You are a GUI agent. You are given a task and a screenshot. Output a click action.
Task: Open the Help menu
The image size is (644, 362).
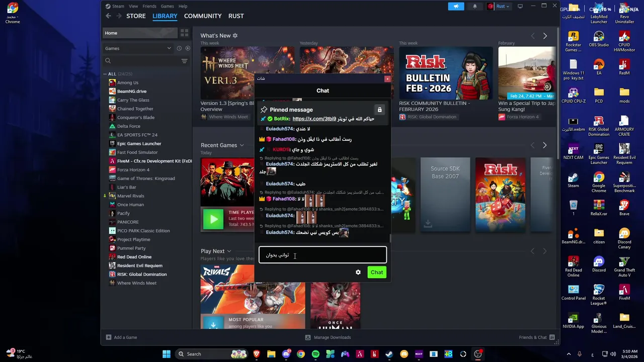point(183,7)
